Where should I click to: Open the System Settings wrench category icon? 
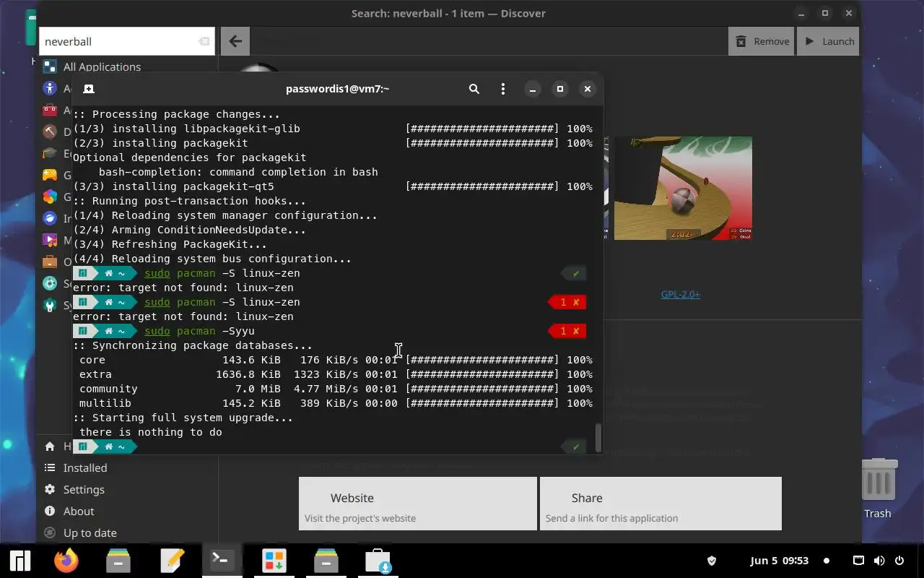[x=50, y=305]
